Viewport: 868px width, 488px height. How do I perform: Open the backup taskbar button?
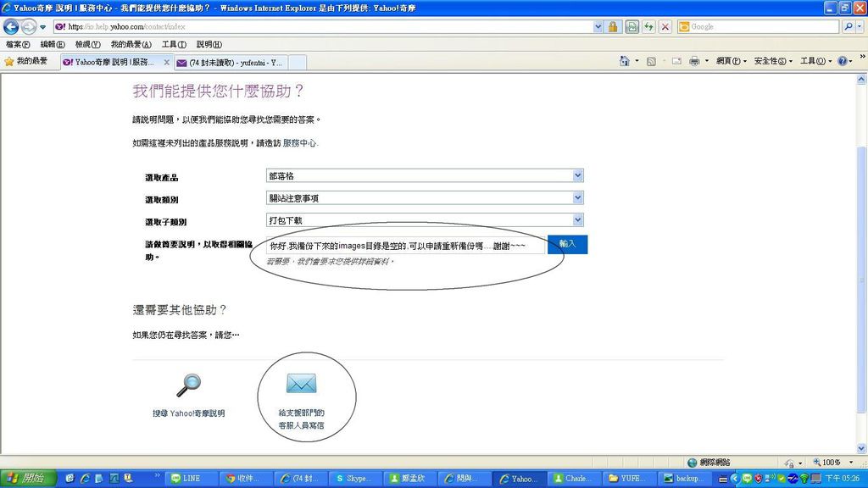pyautogui.click(x=684, y=479)
